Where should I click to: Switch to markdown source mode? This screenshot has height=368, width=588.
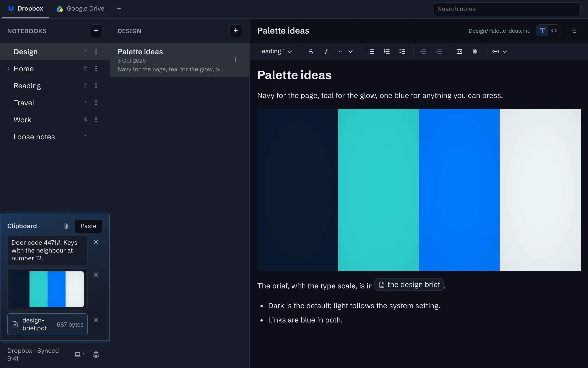coord(554,31)
